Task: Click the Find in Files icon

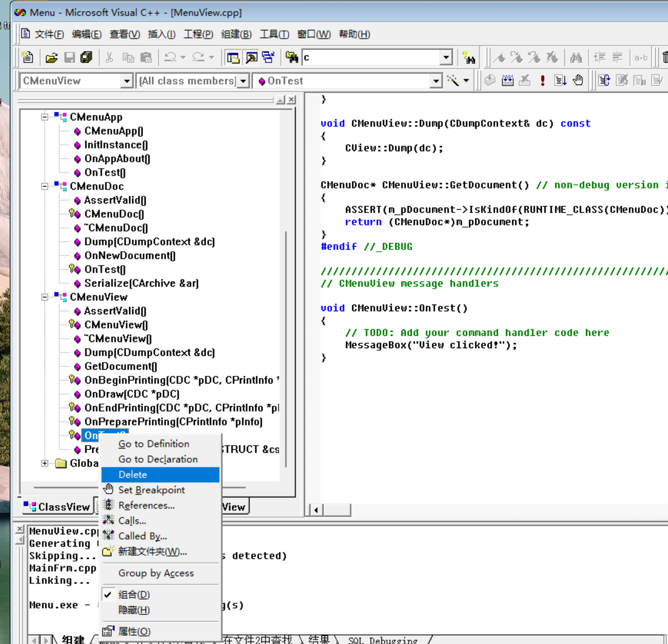Action: point(292,57)
